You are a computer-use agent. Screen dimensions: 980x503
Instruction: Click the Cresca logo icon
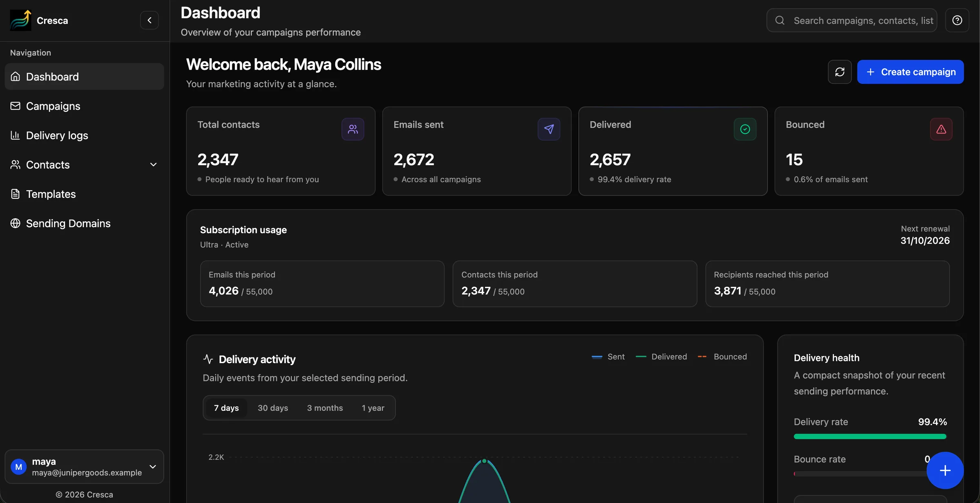click(20, 20)
